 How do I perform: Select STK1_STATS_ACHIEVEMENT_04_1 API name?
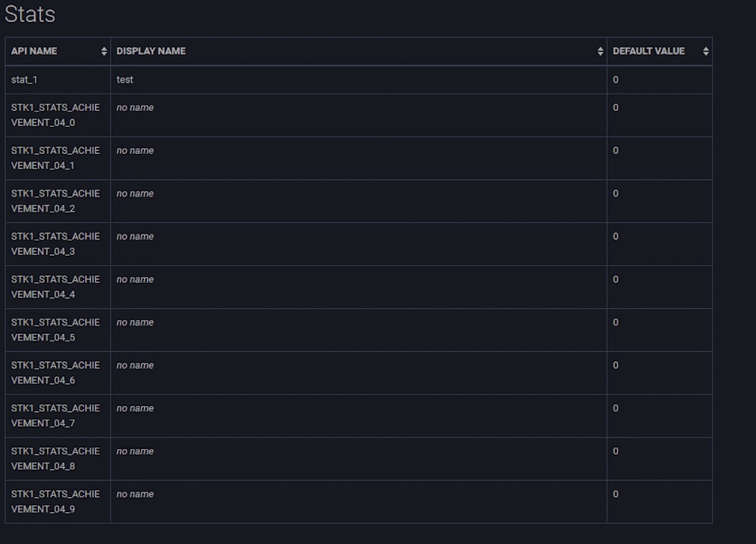pos(55,158)
